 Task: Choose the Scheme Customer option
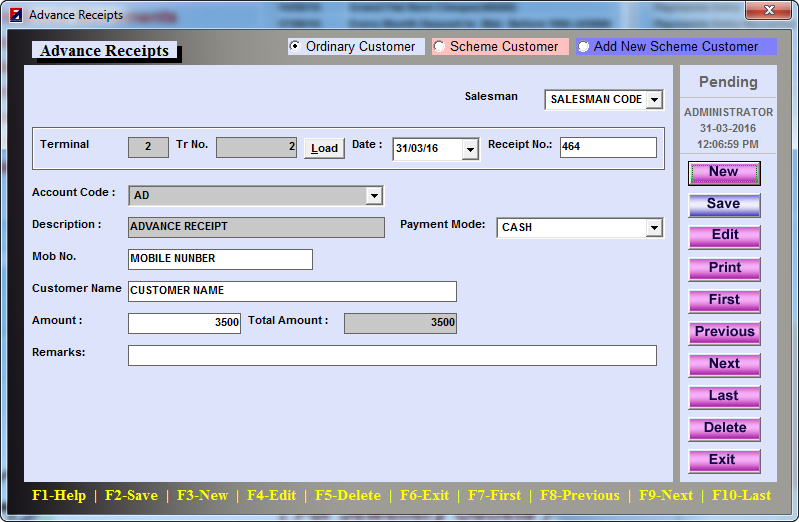pos(439,46)
